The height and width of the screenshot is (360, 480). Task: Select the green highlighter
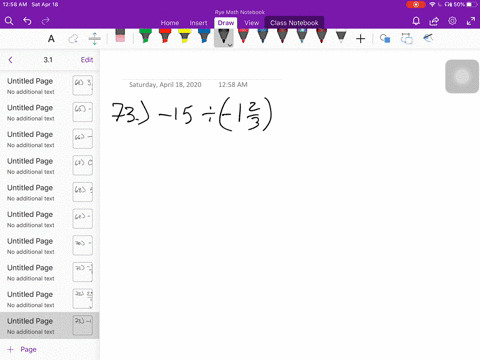click(145, 36)
